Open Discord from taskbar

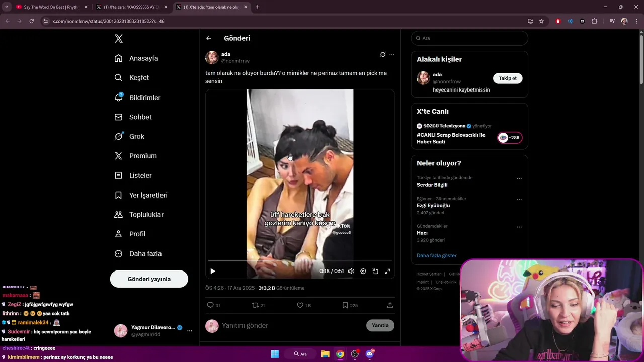point(370,354)
